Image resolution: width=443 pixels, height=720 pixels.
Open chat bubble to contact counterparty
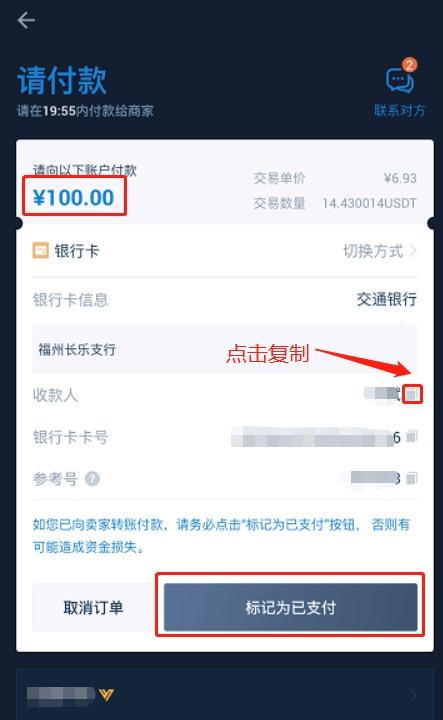[399, 80]
